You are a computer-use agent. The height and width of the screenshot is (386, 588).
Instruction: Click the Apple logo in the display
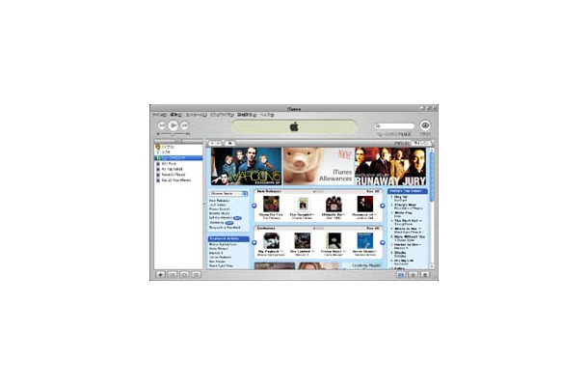tap(294, 126)
